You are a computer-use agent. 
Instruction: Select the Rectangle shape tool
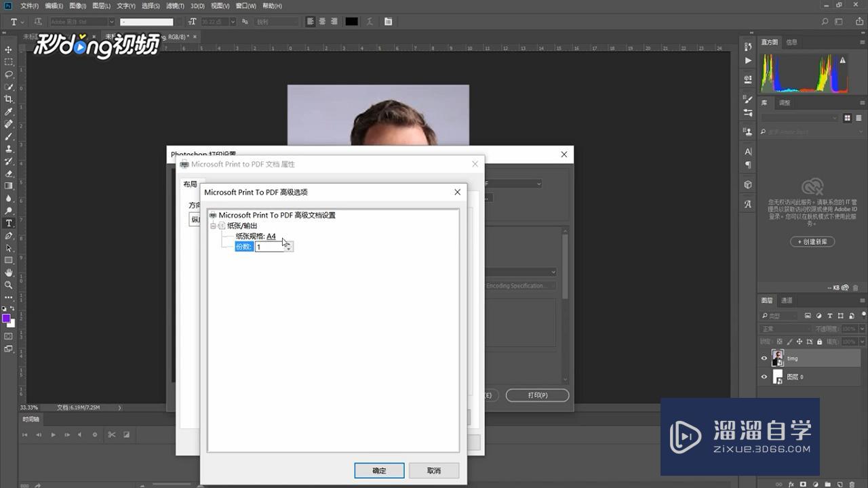(x=9, y=260)
